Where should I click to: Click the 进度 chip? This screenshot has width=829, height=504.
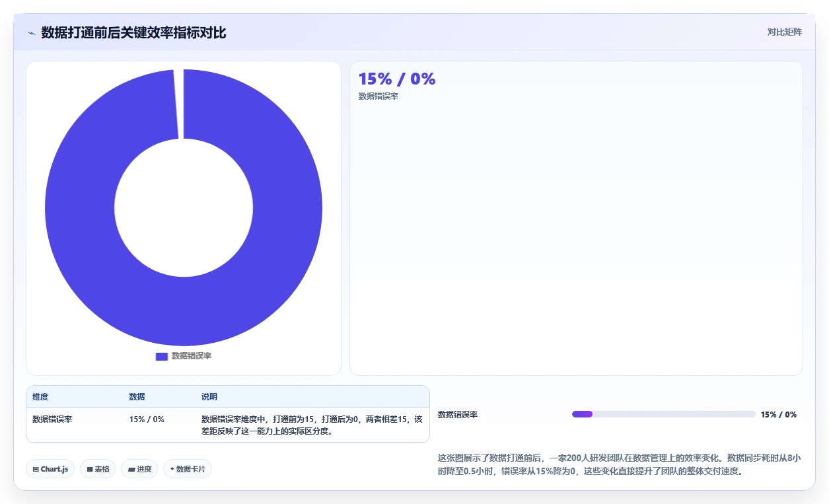click(139, 469)
